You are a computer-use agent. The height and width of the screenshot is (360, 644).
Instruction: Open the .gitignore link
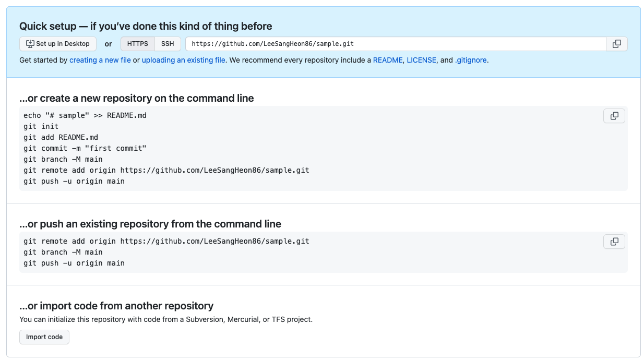pyautogui.click(x=471, y=60)
